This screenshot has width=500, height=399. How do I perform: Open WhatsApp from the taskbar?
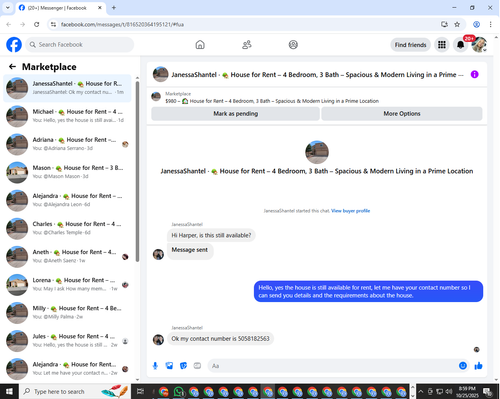pos(179,391)
